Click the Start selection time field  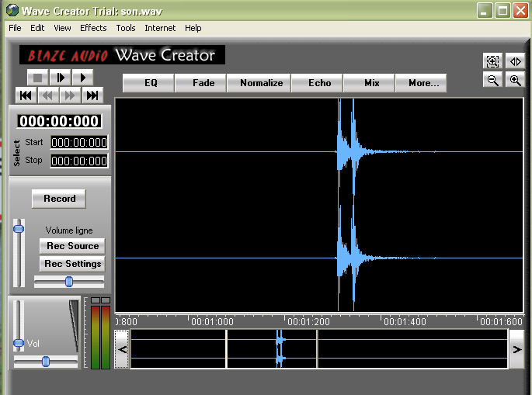(79, 143)
